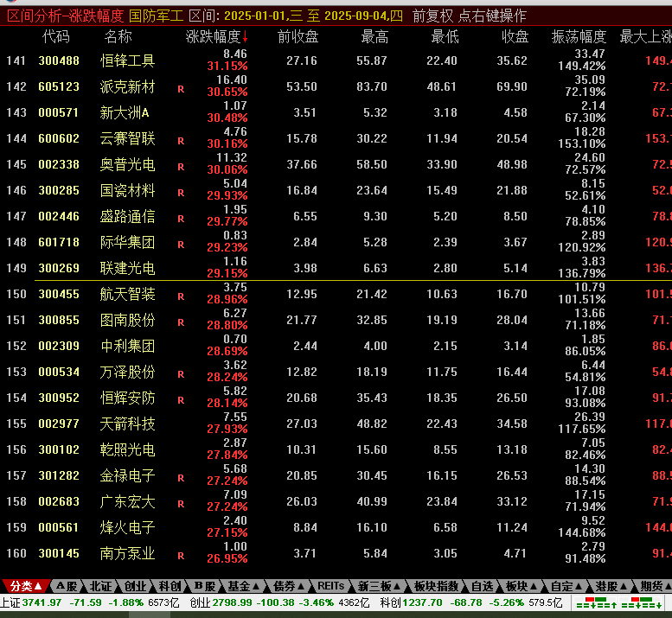Screen dimensions: 672x618
Task: Expand the 港股 tab menu
Action: (x=611, y=586)
